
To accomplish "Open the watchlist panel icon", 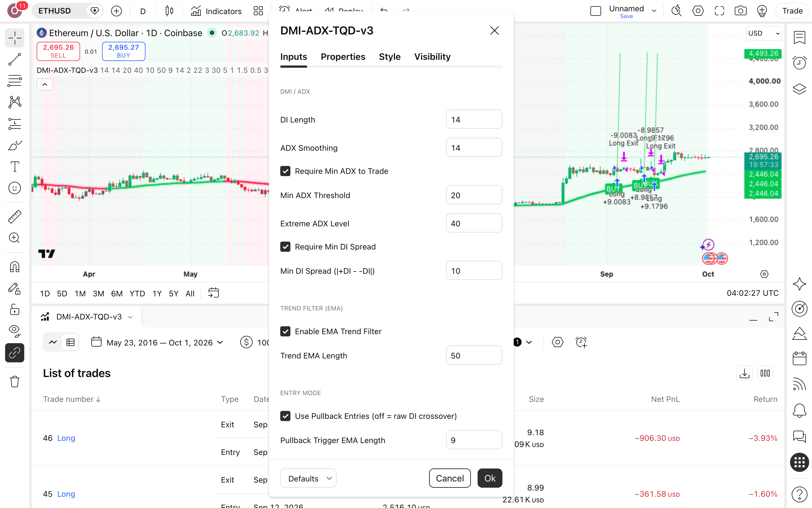I will [x=799, y=37].
